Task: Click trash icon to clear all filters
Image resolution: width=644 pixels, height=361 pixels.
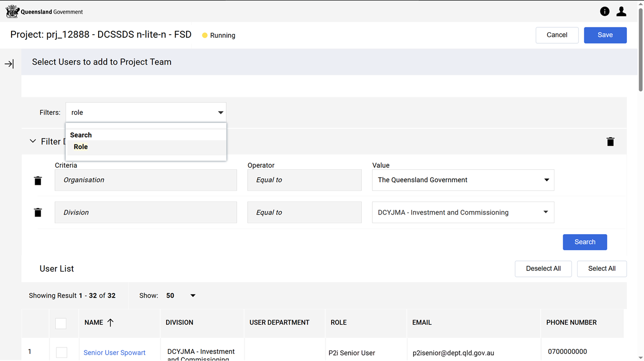Action: 610,141
